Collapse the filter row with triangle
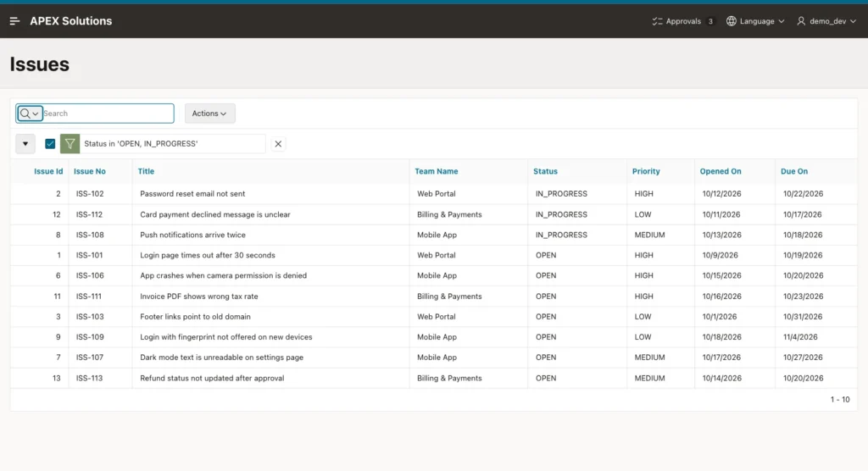The width and height of the screenshot is (868, 471). pos(25,144)
